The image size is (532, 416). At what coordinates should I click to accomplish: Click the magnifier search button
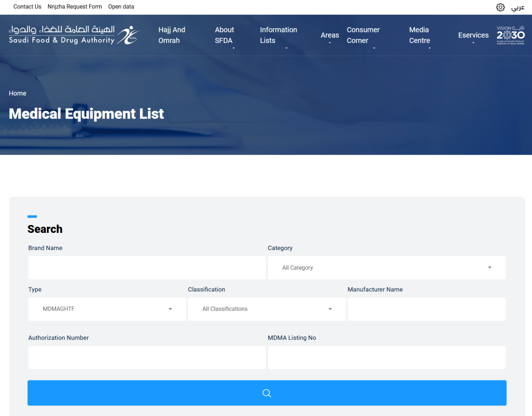(266, 393)
